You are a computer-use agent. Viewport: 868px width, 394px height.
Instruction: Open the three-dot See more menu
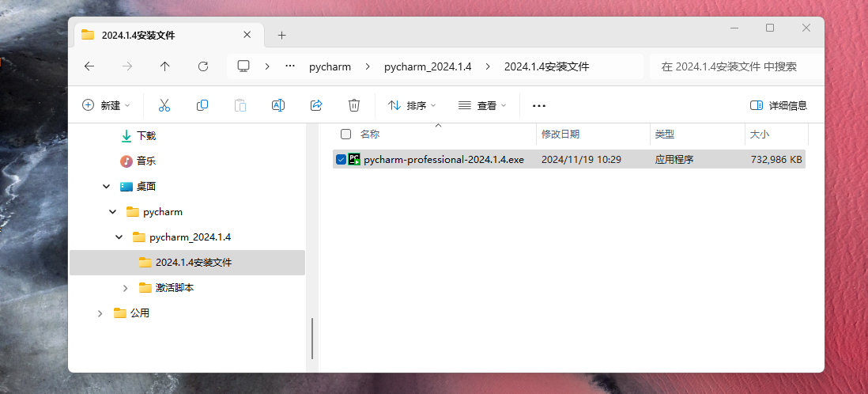coord(539,105)
